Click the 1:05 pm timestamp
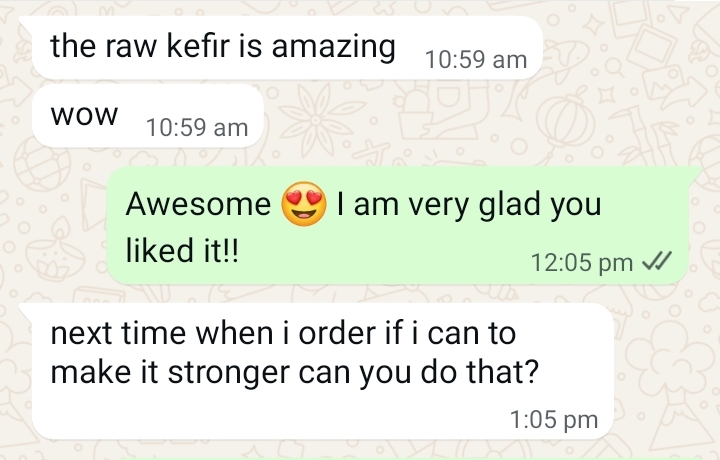This screenshot has height=460, width=720. click(554, 420)
